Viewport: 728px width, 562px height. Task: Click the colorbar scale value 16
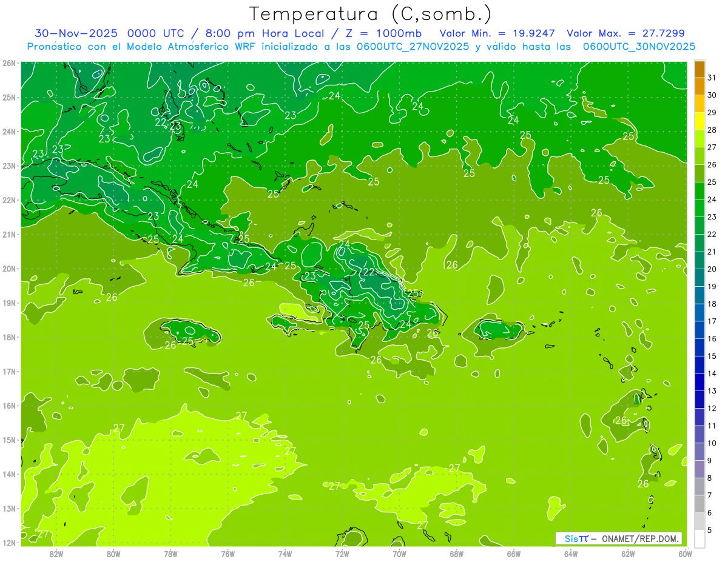tap(712, 338)
